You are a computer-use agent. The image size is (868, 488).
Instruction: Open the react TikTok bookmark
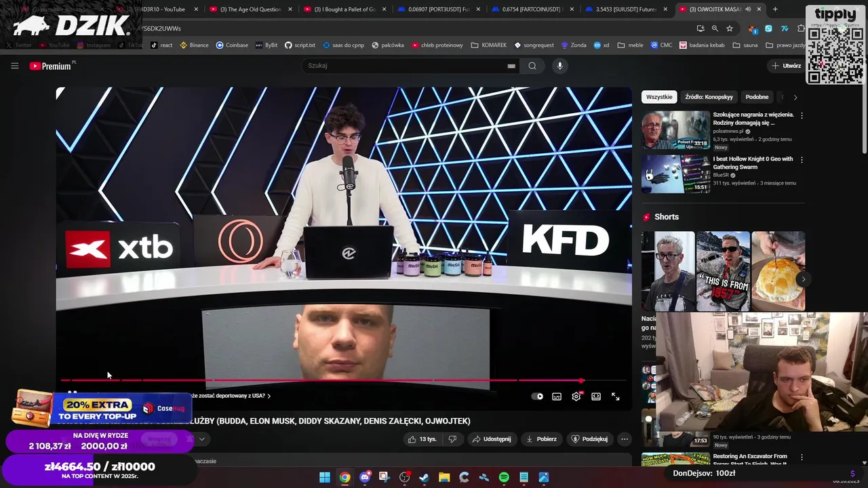(x=161, y=45)
